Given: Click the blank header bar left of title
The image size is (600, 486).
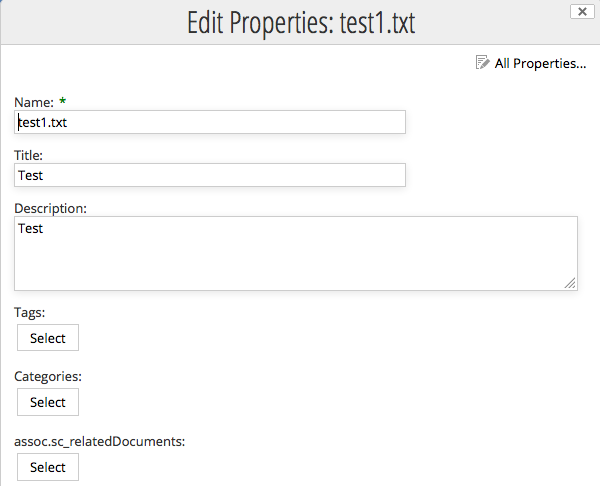Looking at the screenshot, I should pyautogui.click(x=90, y=23).
